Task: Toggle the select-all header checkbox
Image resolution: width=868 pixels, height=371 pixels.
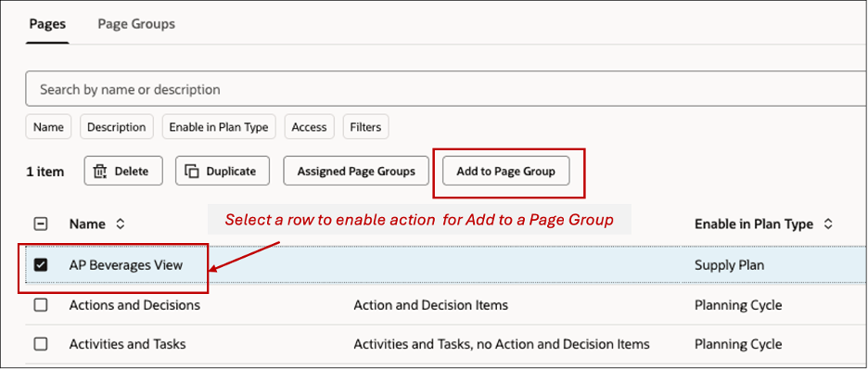Action: coord(41,224)
